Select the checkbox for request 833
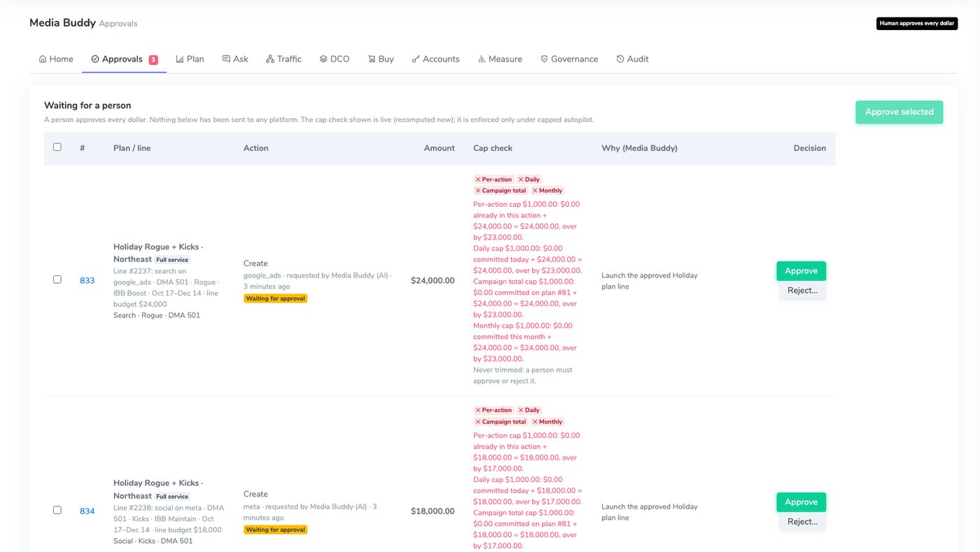Image resolution: width=980 pixels, height=552 pixels. coord(57,280)
